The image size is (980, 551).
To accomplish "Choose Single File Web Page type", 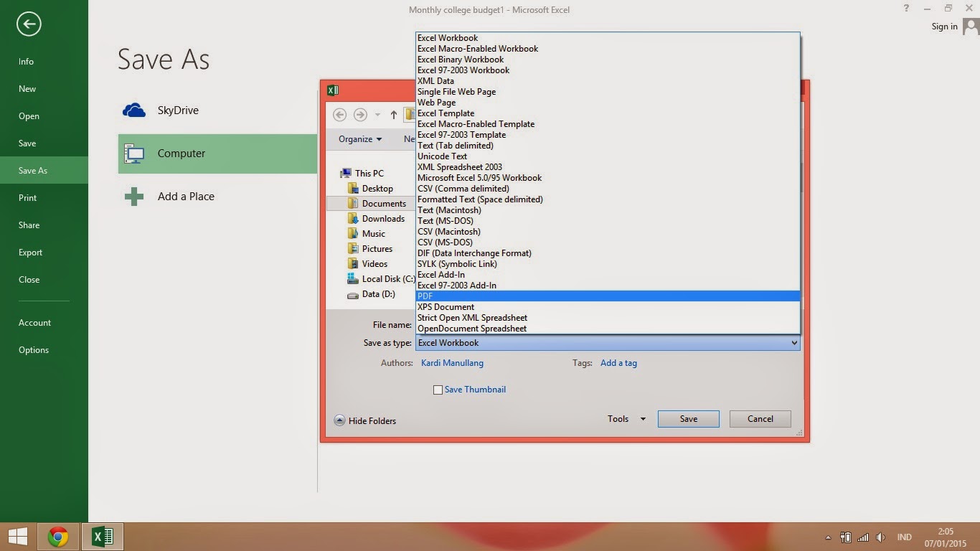I will click(x=608, y=92).
